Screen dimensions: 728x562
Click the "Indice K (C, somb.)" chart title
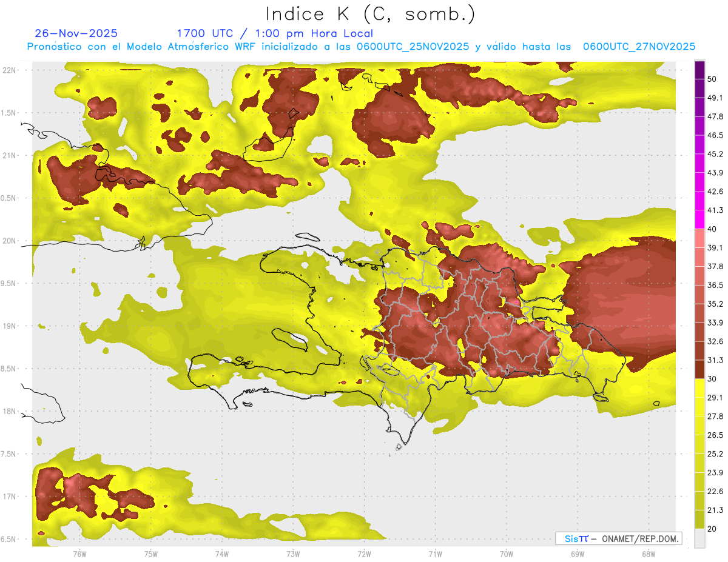[370, 14]
